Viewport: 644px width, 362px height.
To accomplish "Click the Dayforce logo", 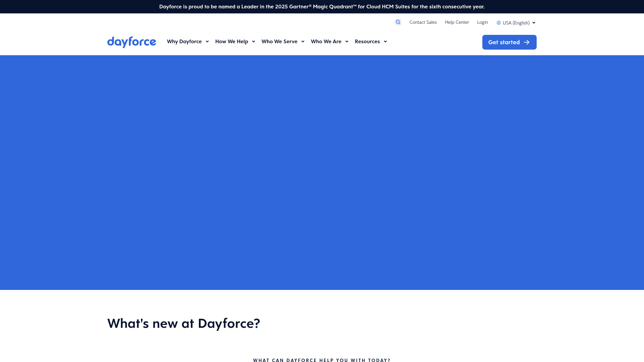I will (131, 42).
